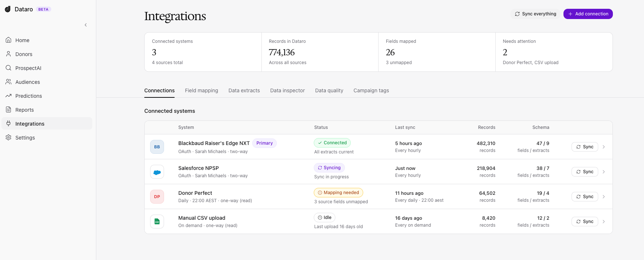
Task: Click the Integrations plug icon
Action: pyautogui.click(x=8, y=123)
